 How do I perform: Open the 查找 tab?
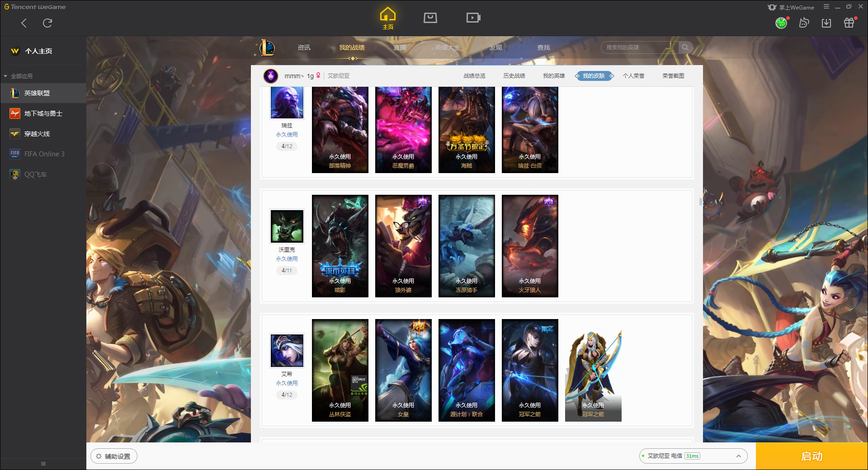pos(543,47)
